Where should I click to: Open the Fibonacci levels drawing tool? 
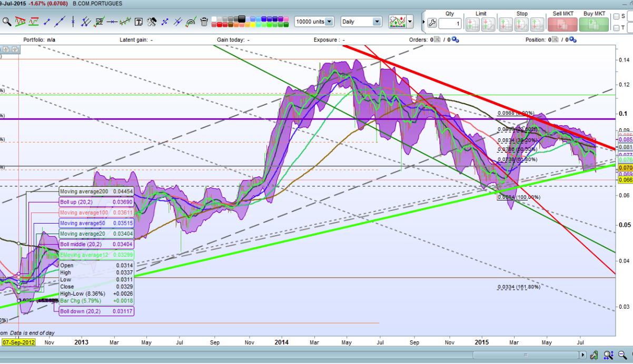[100, 22]
